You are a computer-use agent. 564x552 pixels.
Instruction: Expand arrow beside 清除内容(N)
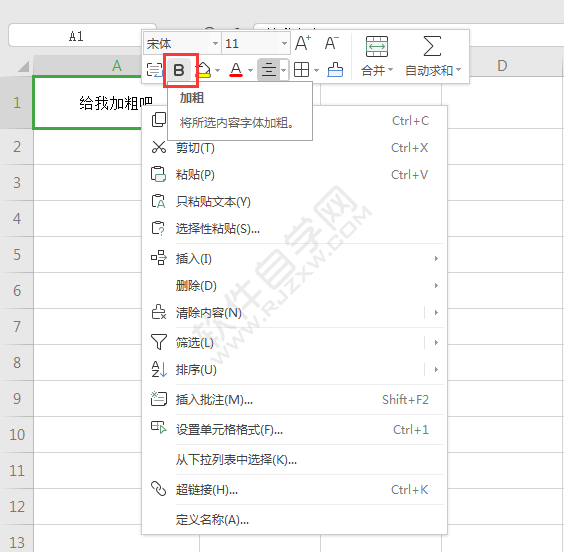pyautogui.click(x=436, y=313)
